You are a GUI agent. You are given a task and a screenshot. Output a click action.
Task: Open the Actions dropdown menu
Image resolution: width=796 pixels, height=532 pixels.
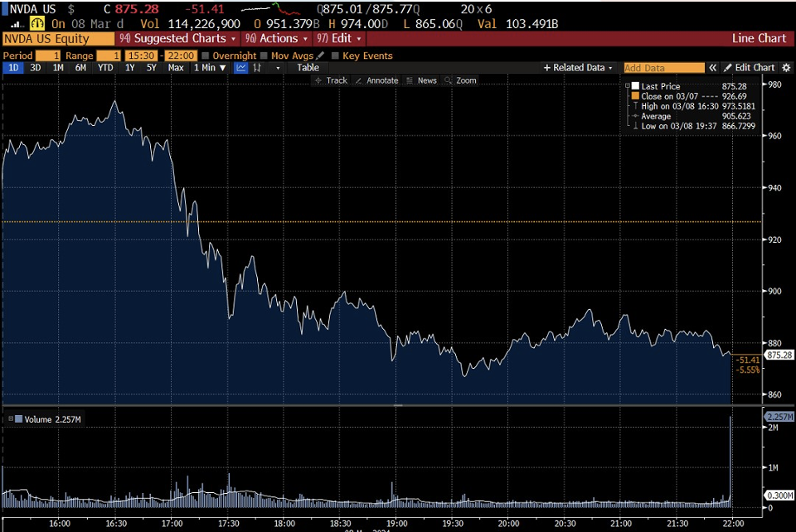(277, 39)
